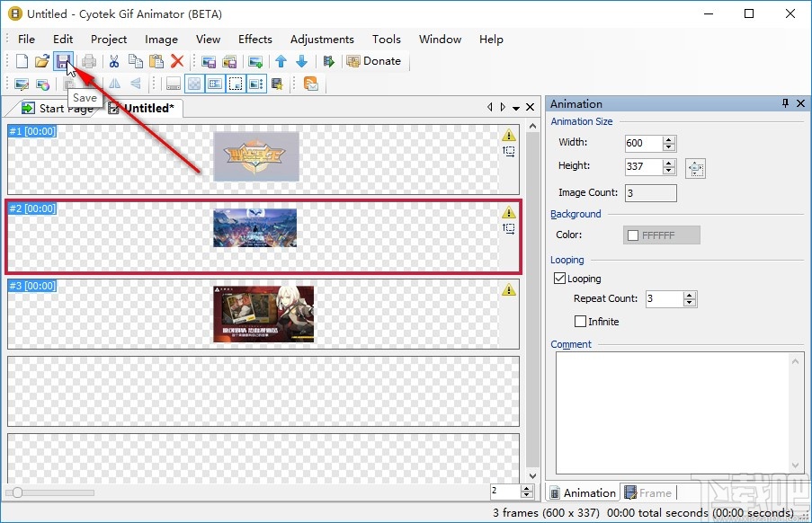Click the Print toolbar icon
Screen dimensions: 812x523
88,61
